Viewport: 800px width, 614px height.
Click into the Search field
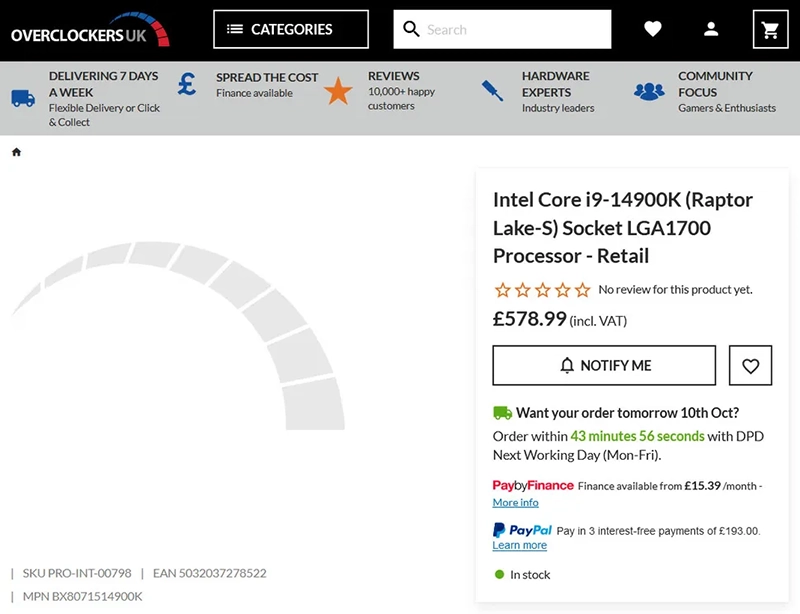click(502, 30)
